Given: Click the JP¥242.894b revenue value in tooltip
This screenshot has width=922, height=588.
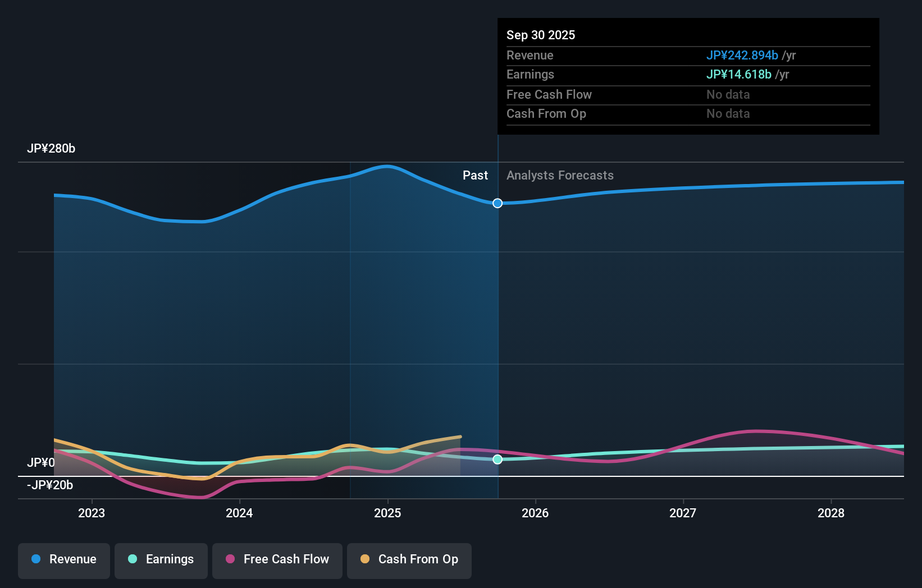Looking at the screenshot, I should pos(742,55).
